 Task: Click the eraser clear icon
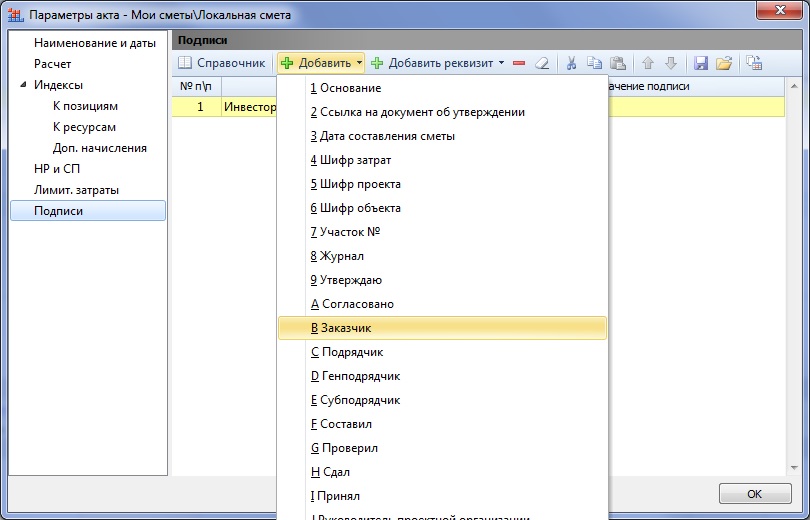(x=542, y=63)
